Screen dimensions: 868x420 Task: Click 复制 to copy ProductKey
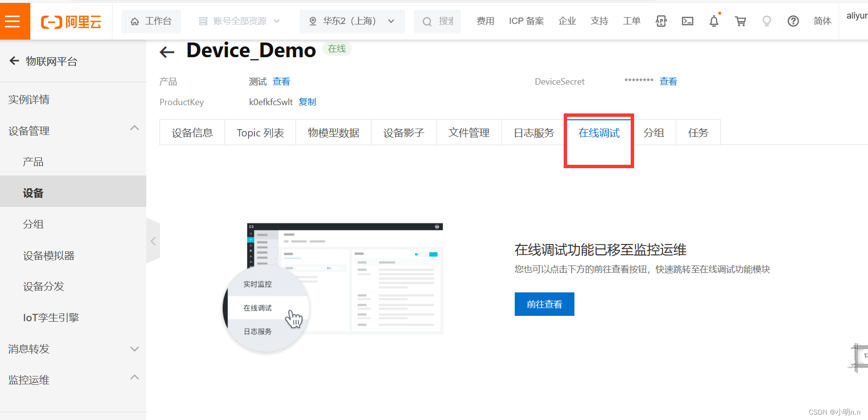[307, 102]
